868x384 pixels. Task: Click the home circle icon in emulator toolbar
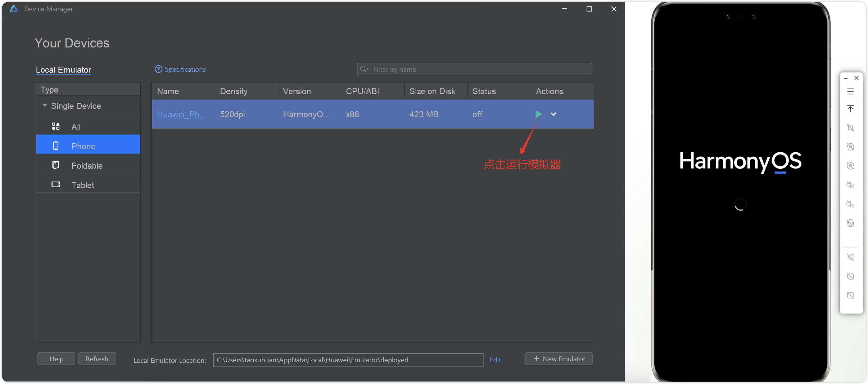point(850,276)
